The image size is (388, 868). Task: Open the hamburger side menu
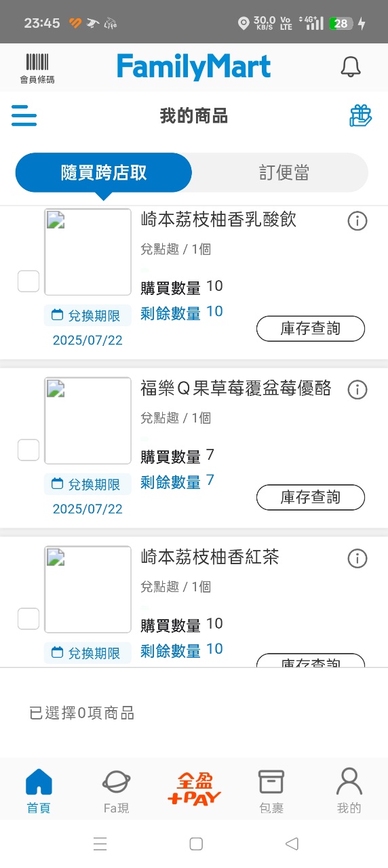pyautogui.click(x=24, y=115)
